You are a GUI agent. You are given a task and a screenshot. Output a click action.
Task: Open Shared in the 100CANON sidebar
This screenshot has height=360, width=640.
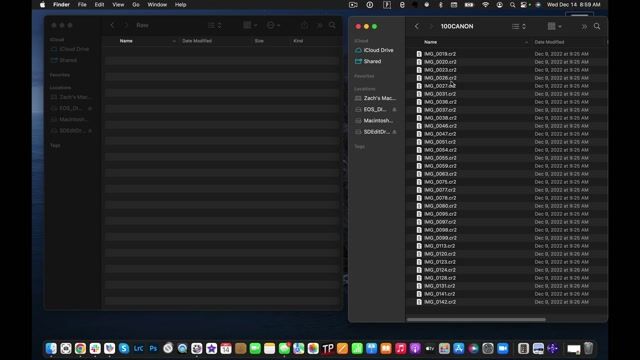click(368, 61)
